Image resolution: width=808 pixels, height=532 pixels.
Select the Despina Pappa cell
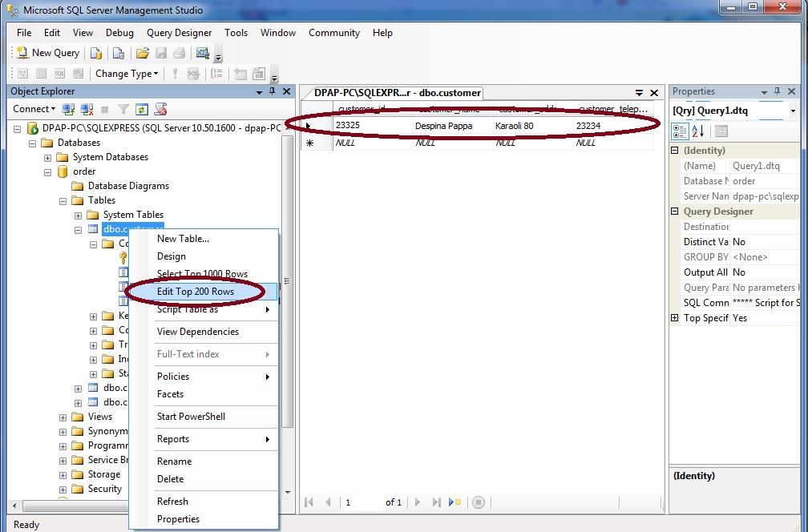(452, 125)
